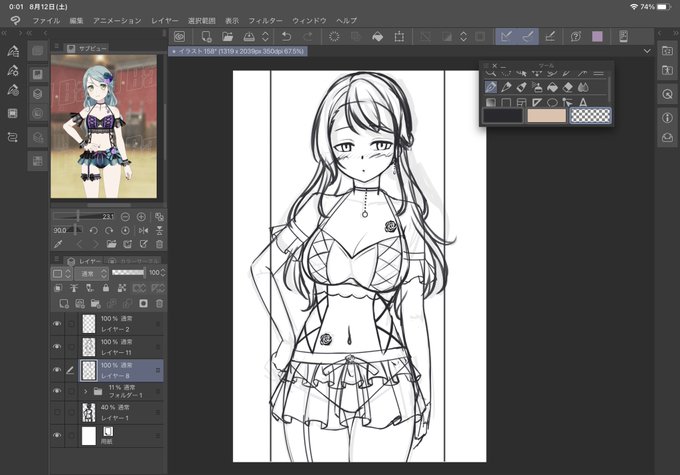Hide レイヤー 8 with its eye icon
The height and width of the screenshot is (475, 680).
[57, 370]
